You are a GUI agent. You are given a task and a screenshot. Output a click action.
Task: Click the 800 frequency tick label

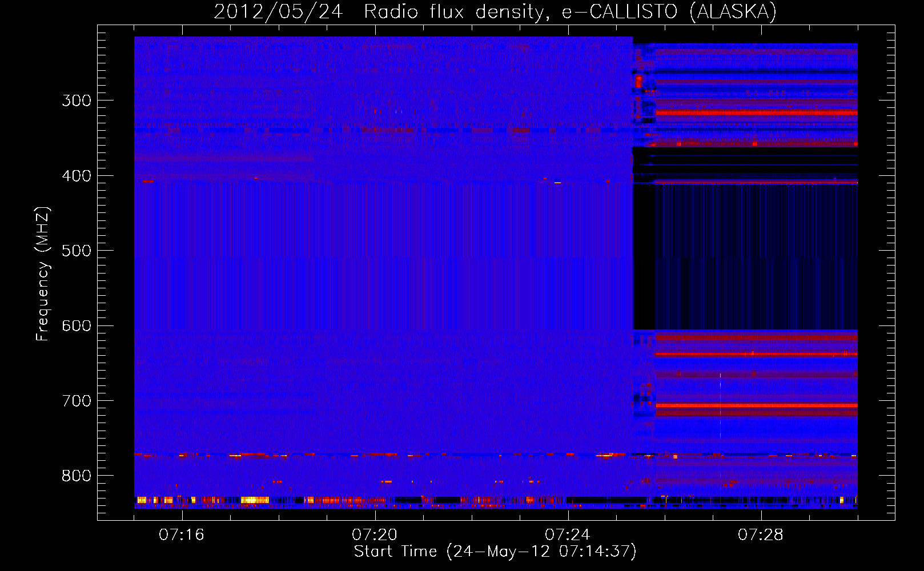tap(77, 476)
